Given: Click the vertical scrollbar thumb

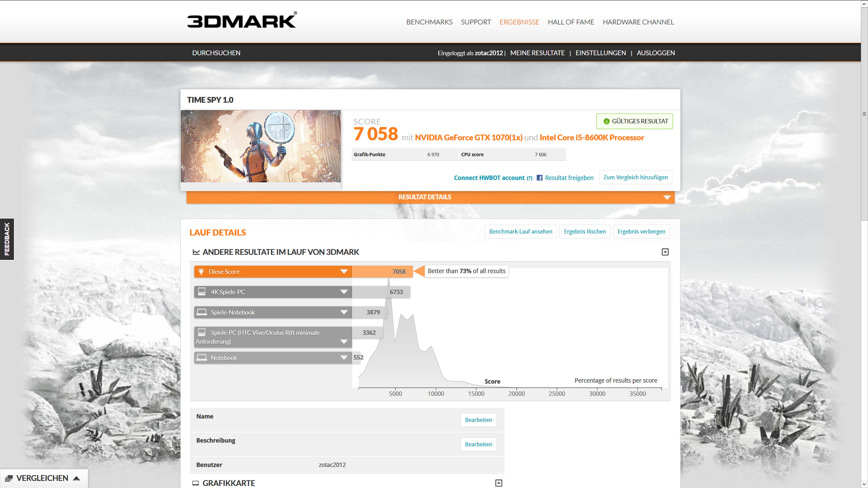Looking at the screenshot, I should (x=864, y=114).
